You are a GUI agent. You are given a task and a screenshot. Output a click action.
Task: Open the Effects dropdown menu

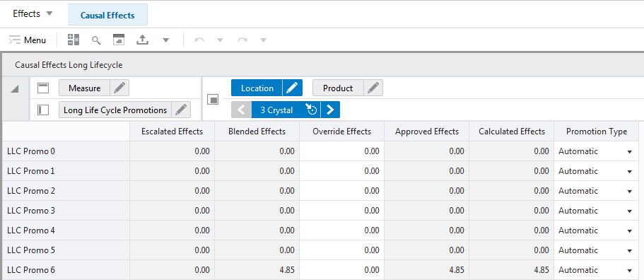click(x=33, y=14)
